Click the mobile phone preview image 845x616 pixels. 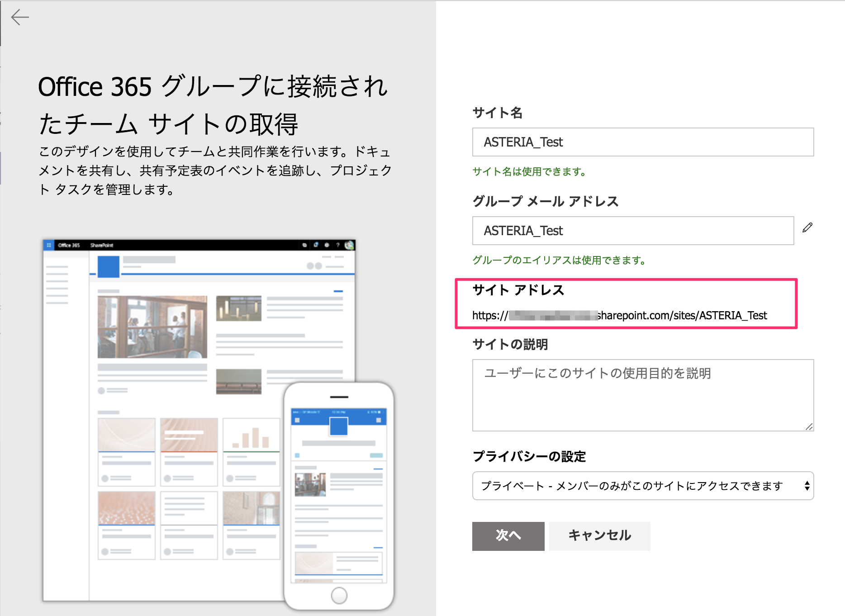tap(339, 496)
